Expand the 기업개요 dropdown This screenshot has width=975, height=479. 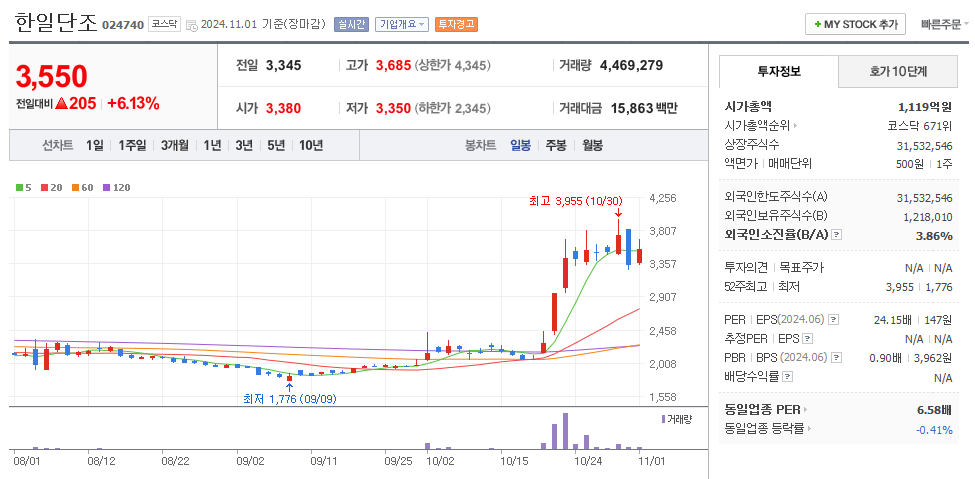point(402,25)
